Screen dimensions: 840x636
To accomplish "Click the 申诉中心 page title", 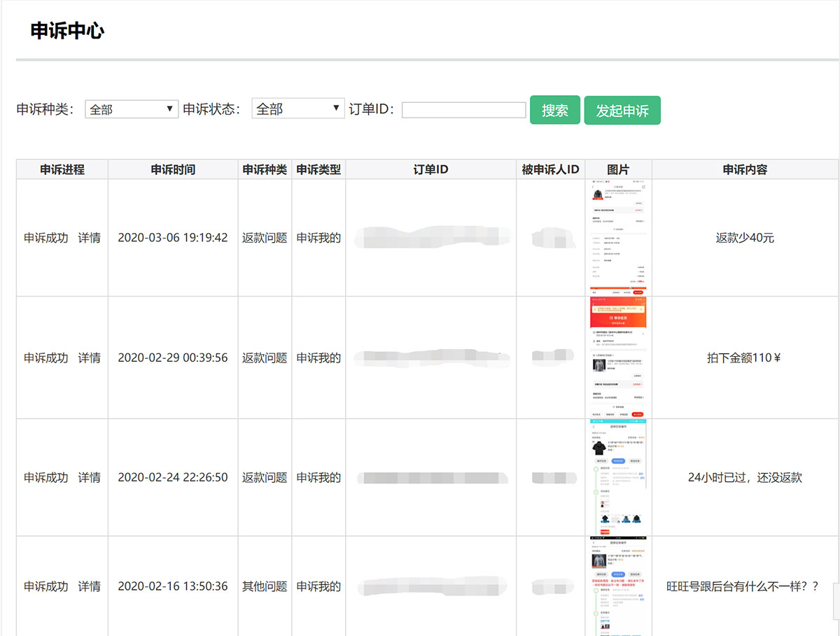I will pyautogui.click(x=67, y=31).
